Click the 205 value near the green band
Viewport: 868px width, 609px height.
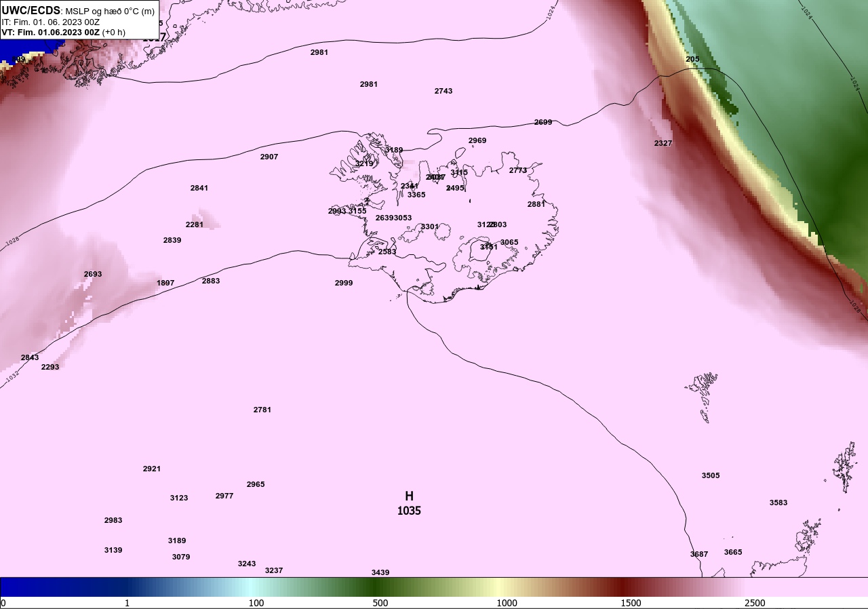click(x=692, y=59)
